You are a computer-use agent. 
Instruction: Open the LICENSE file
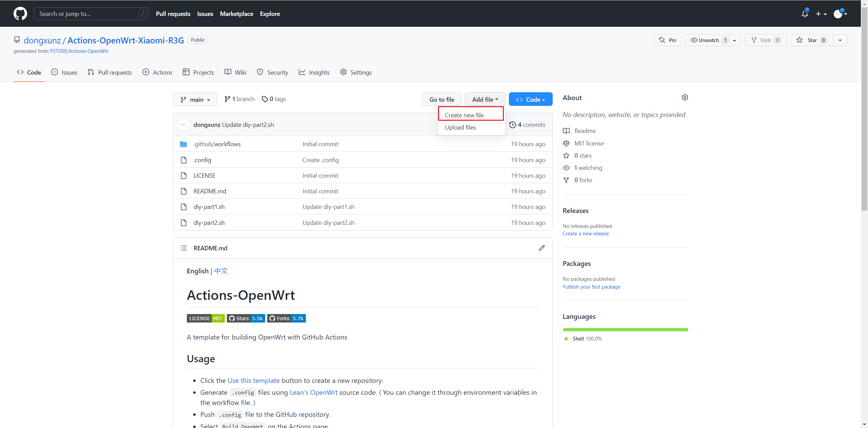(x=204, y=176)
